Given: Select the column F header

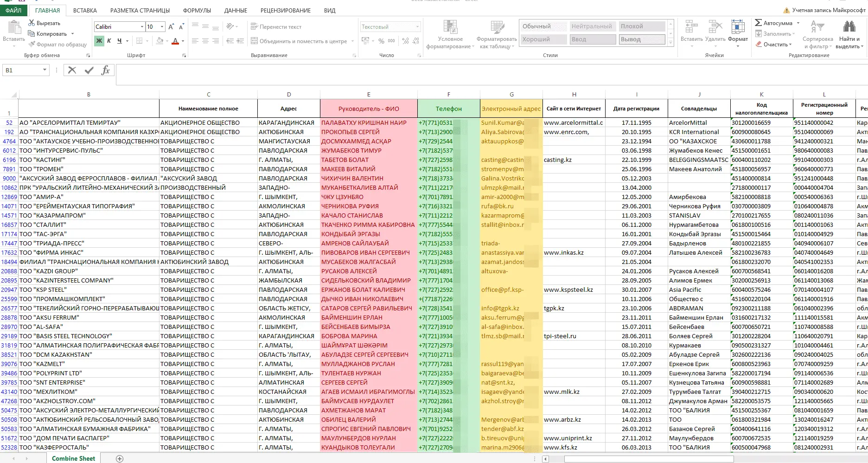Looking at the screenshot, I should tap(448, 94).
